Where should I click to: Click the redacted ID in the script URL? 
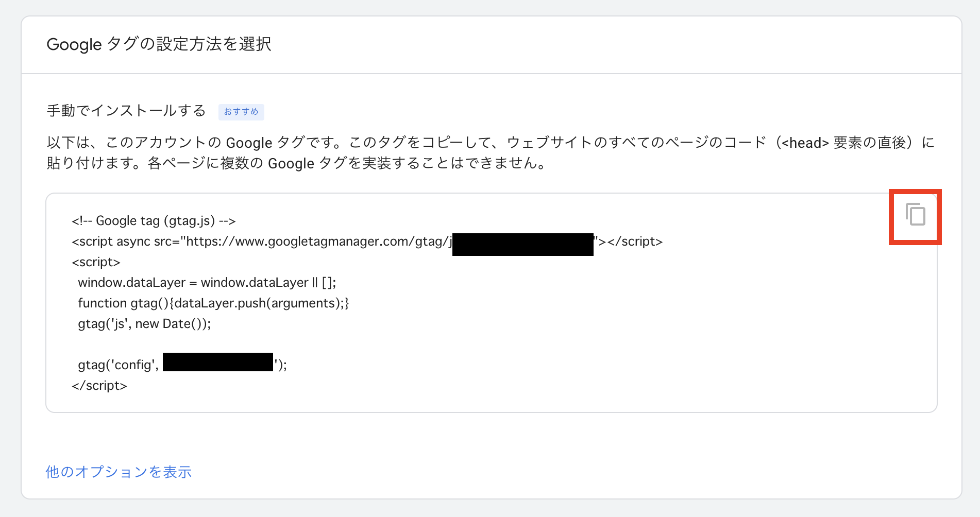pos(522,244)
